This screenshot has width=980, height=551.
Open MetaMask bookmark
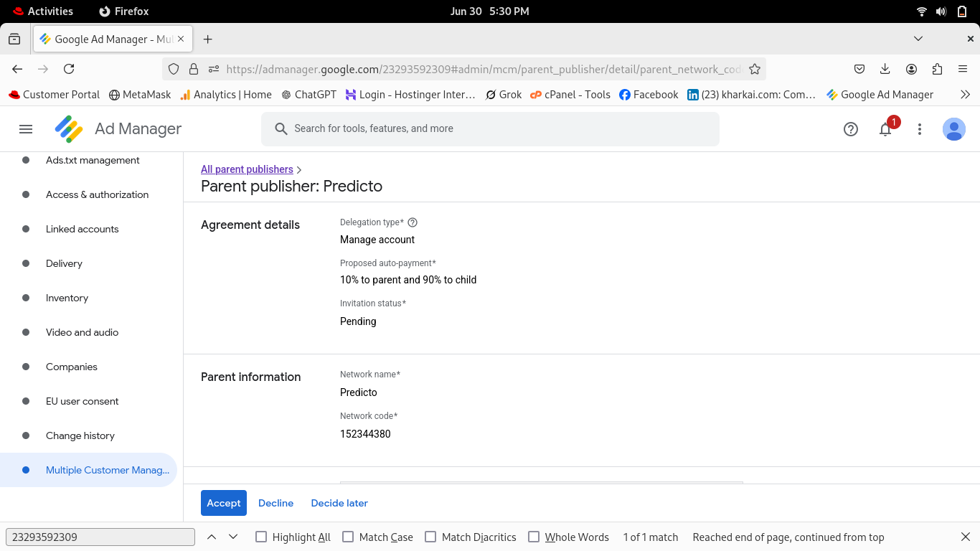coord(140,95)
